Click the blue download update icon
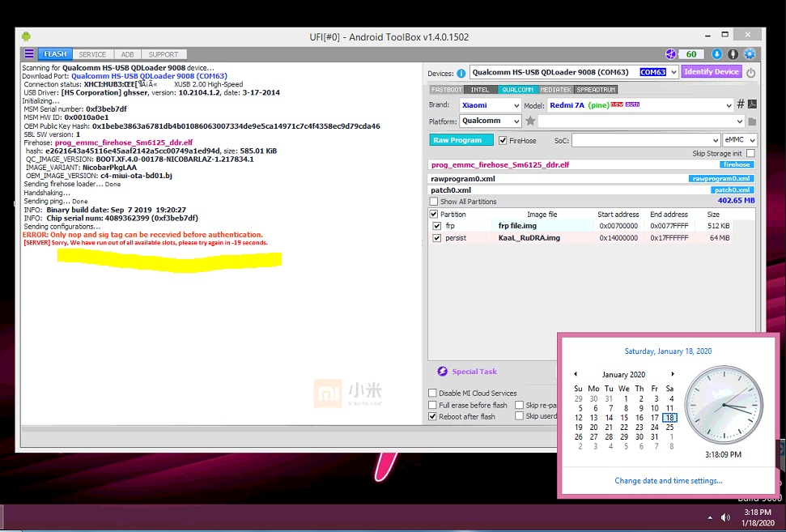786x532 pixels. 717,54
